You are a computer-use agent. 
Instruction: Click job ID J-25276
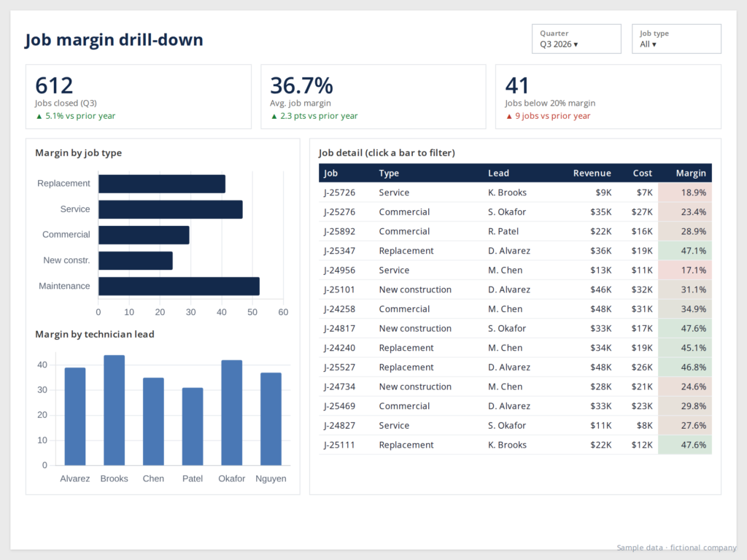pyautogui.click(x=340, y=212)
